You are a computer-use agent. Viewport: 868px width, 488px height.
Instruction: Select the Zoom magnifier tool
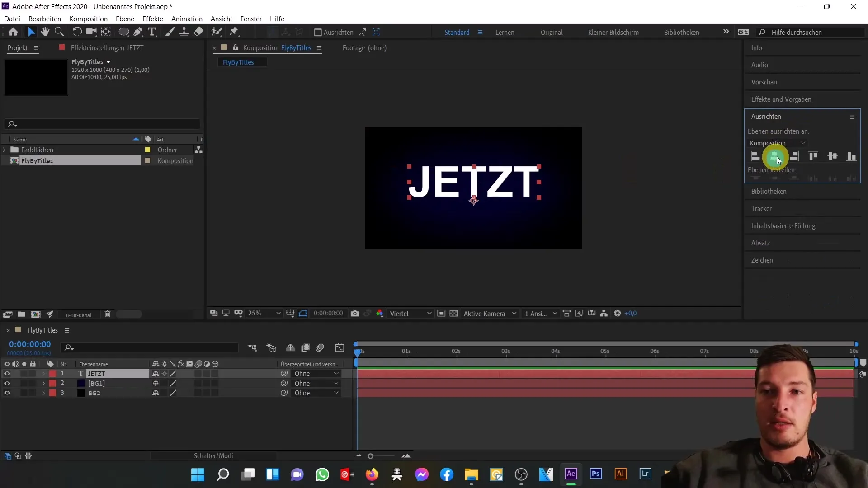coord(59,32)
